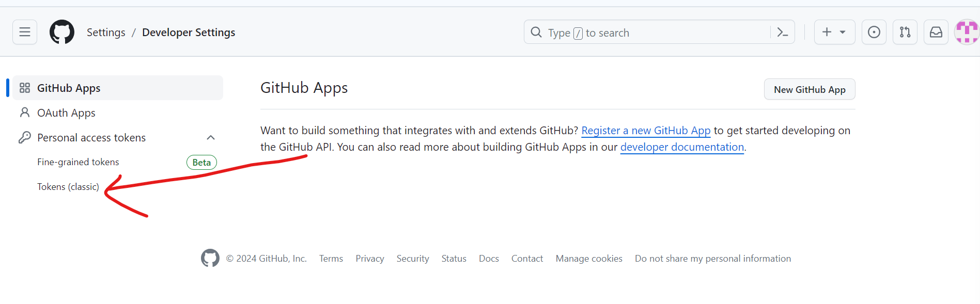The height and width of the screenshot is (304, 980).
Task: Open Tokens (classic)
Action: [68, 187]
